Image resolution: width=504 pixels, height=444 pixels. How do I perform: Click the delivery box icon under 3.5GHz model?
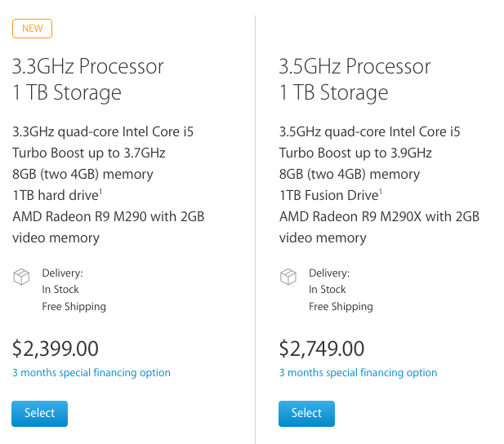288,277
